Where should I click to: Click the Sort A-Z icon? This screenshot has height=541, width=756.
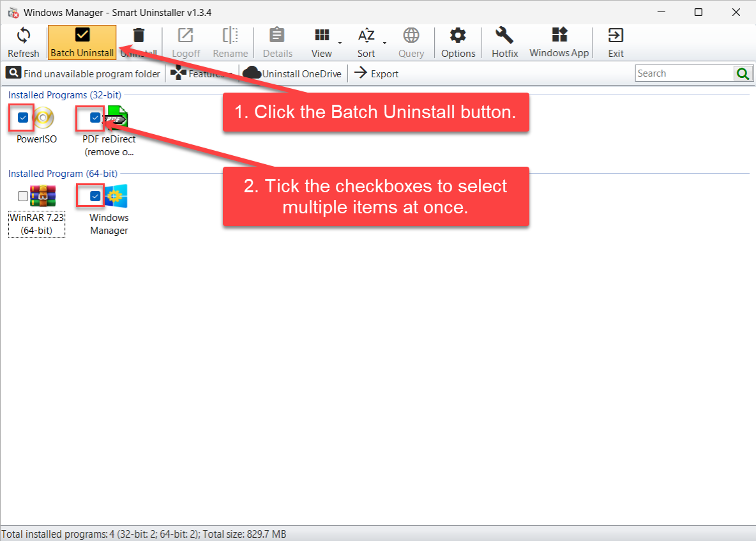pyautogui.click(x=366, y=36)
